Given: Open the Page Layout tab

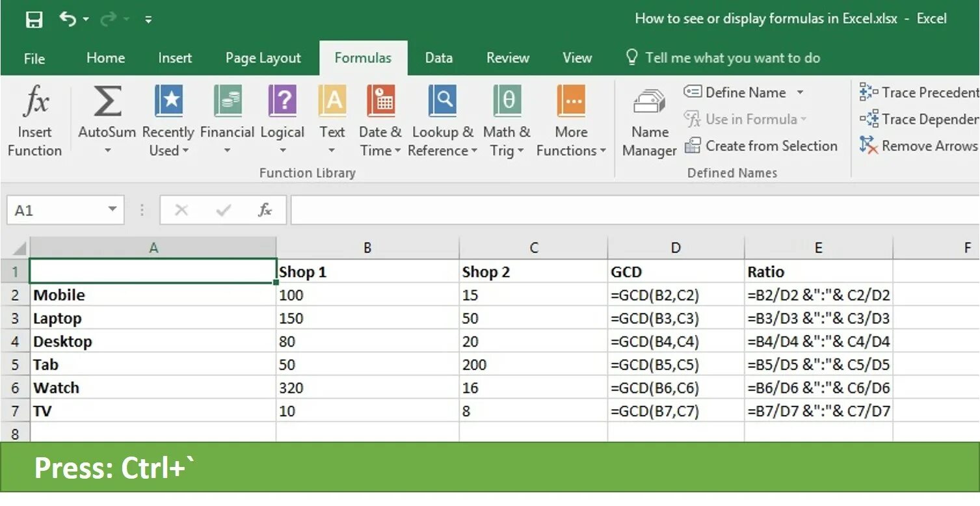Looking at the screenshot, I should pyautogui.click(x=263, y=58).
